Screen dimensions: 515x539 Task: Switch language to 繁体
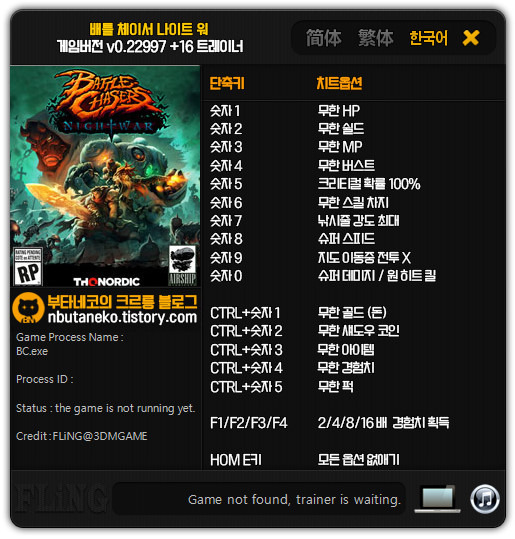click(x=375, y=38)
